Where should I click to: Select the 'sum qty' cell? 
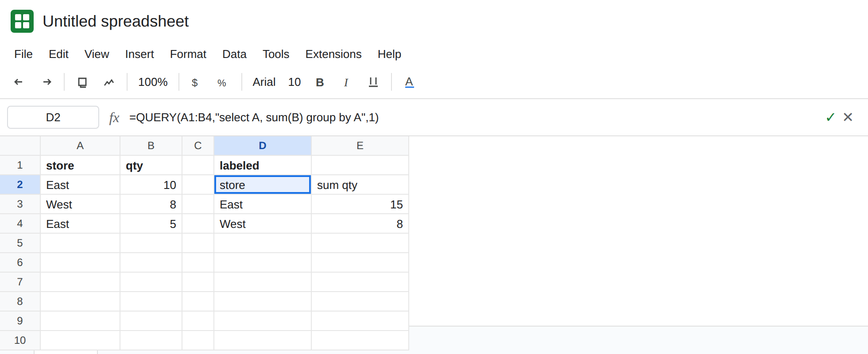[360, 185]
